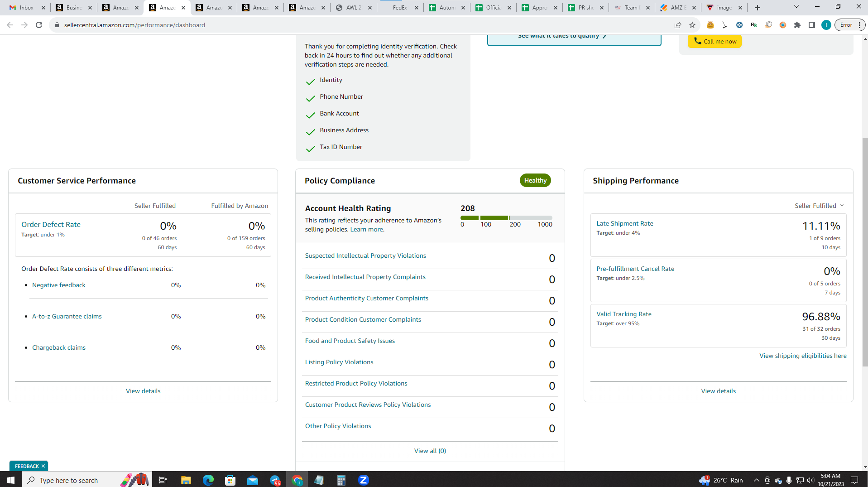Screen dimensions: 868x487
Task: Open Order Defect Rate link
Action: pos(51,225)
